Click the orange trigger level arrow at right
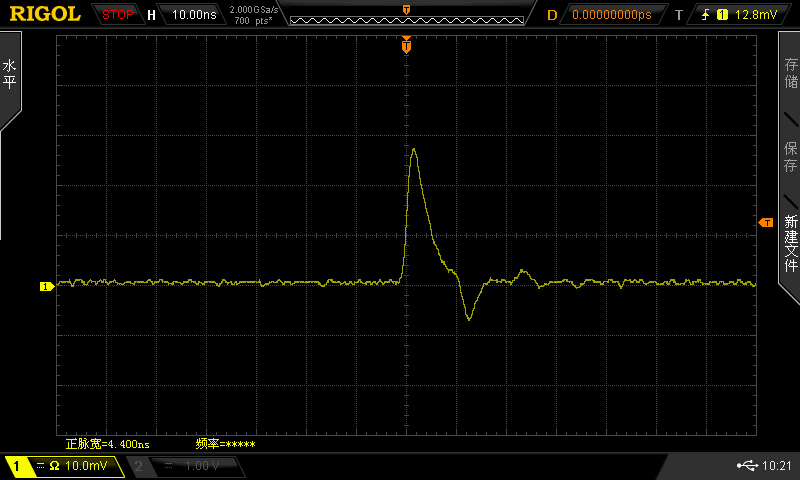Image resolution: width=800 pixels, height=480 pixels. tap(766, 222)
